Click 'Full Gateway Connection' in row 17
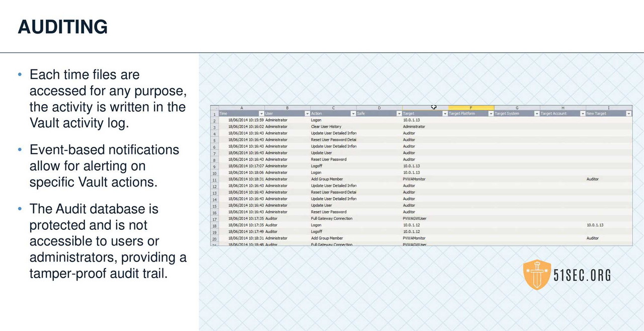The height and width of the screenshot is (331, 644). pyautogui.click(x=332, y=218)
